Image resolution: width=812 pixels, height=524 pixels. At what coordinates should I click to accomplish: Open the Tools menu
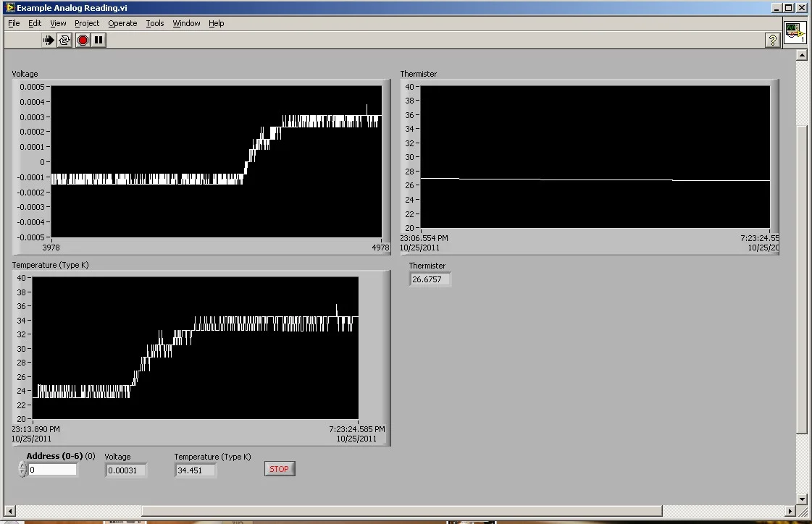click(154, 23)
